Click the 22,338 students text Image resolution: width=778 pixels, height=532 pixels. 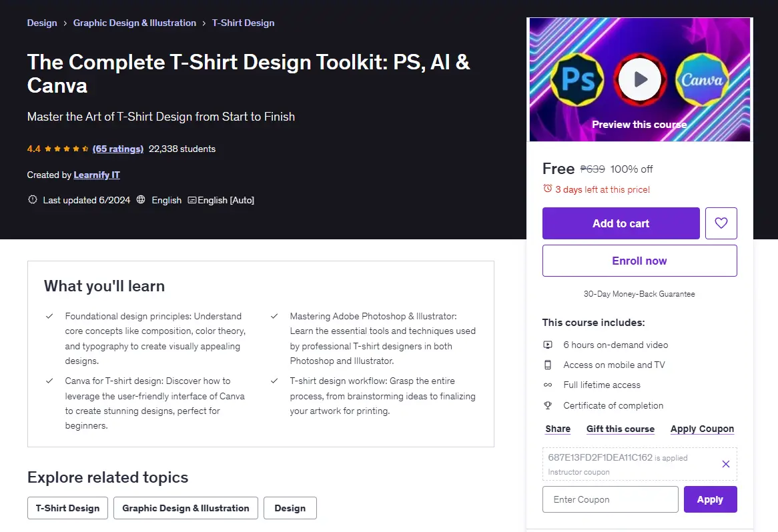tap(182, 149)
